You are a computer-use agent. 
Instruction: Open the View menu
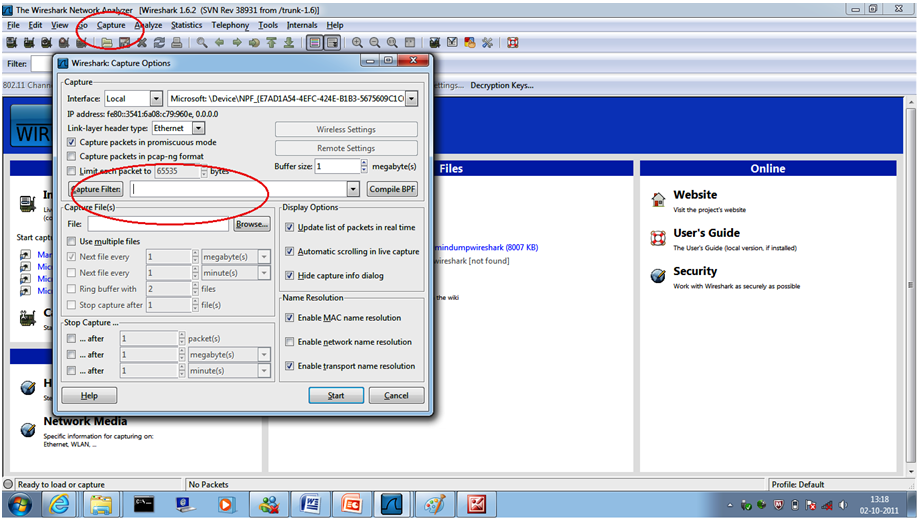click(x=59, y=25)
